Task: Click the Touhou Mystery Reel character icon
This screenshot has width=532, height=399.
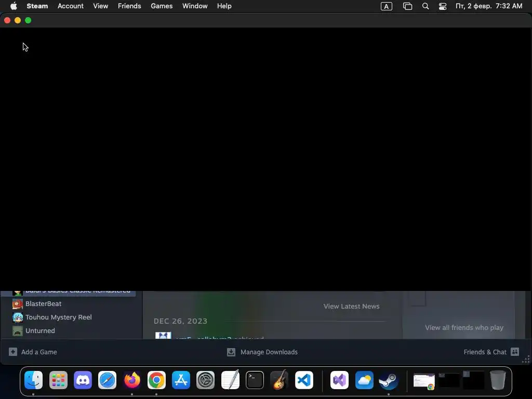Action: tap(18, 317)
